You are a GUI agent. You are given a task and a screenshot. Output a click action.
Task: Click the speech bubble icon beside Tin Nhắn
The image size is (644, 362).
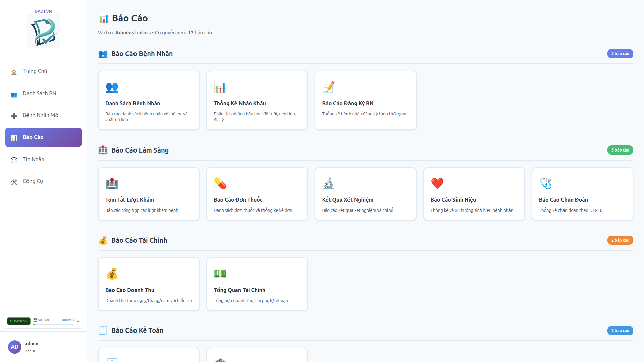tap(14, 160)
